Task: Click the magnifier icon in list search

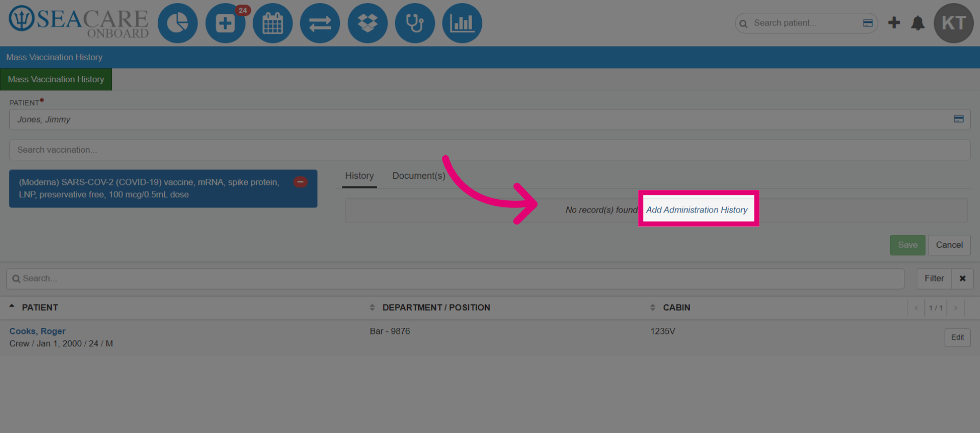Action: tap(16, 279)
